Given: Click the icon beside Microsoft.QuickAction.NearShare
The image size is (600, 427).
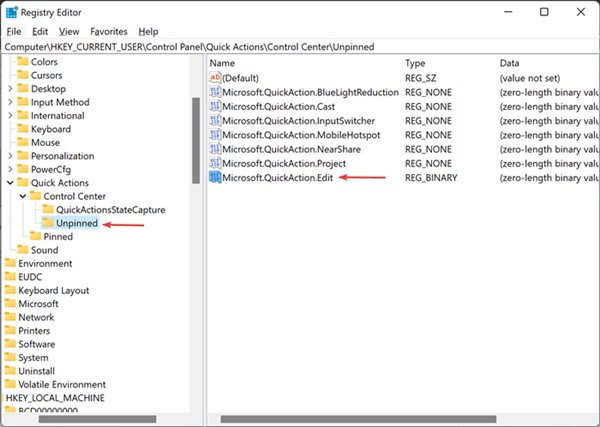Looking at the screenshot, I should 214,149.
